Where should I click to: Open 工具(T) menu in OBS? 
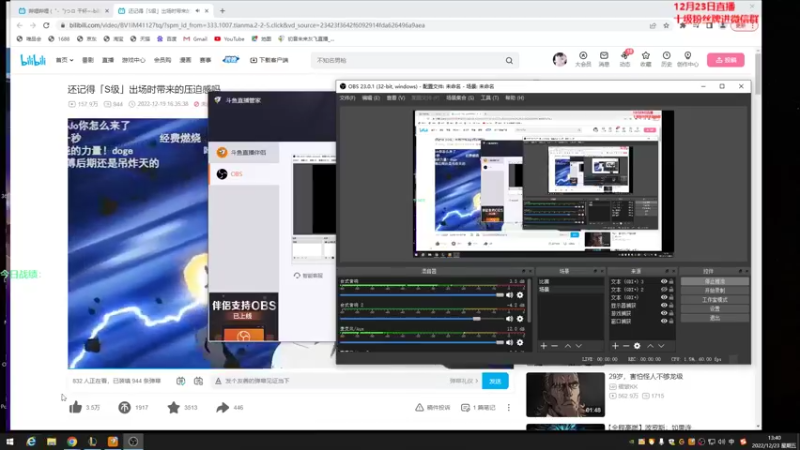pyautogui.click(x=489, y=98)
